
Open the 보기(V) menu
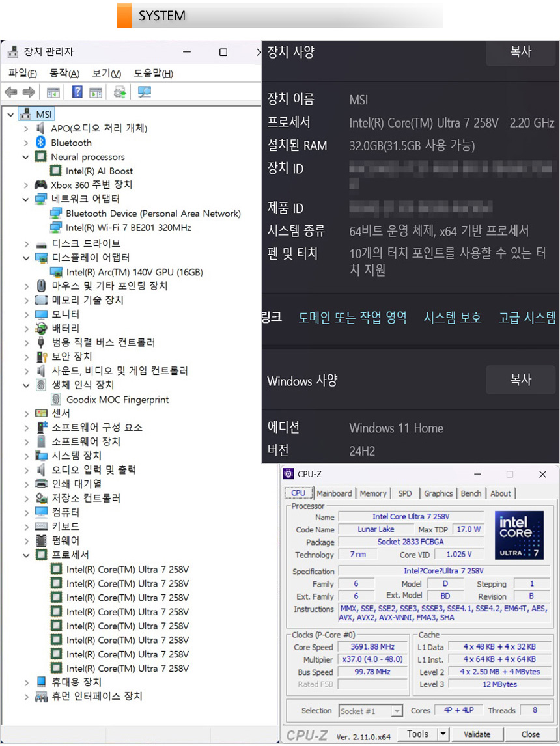pos(106,74)
